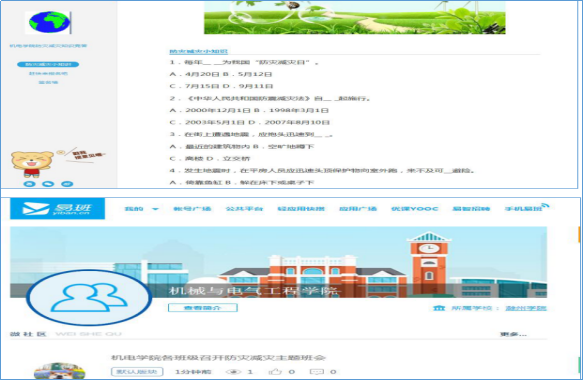This screenshot has width=584, height=380.
Task: Click the school building icon beside 所属学校
Action: [x=439, y=308]
